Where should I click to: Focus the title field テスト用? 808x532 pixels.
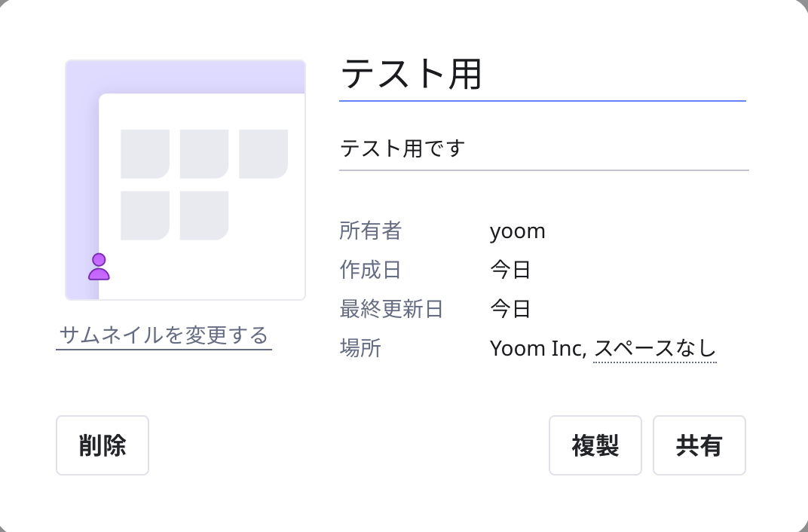click(x=542, y=75)
